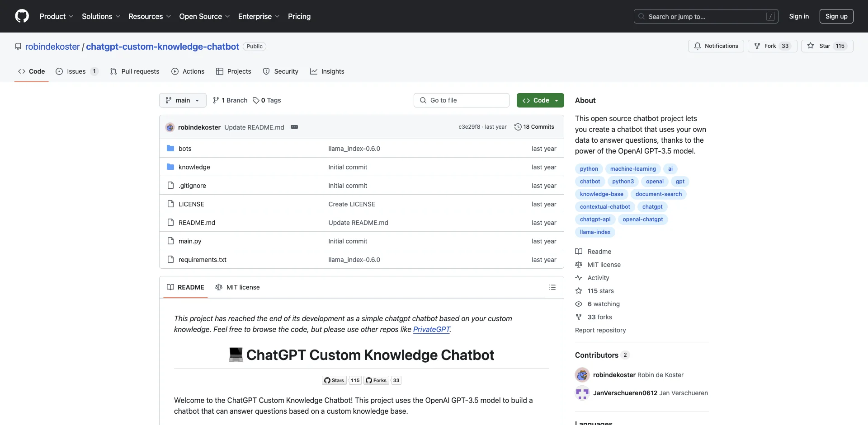Open the main branch selector dropdown
This screenshot has width=868, height=425.
coord(183,100)
